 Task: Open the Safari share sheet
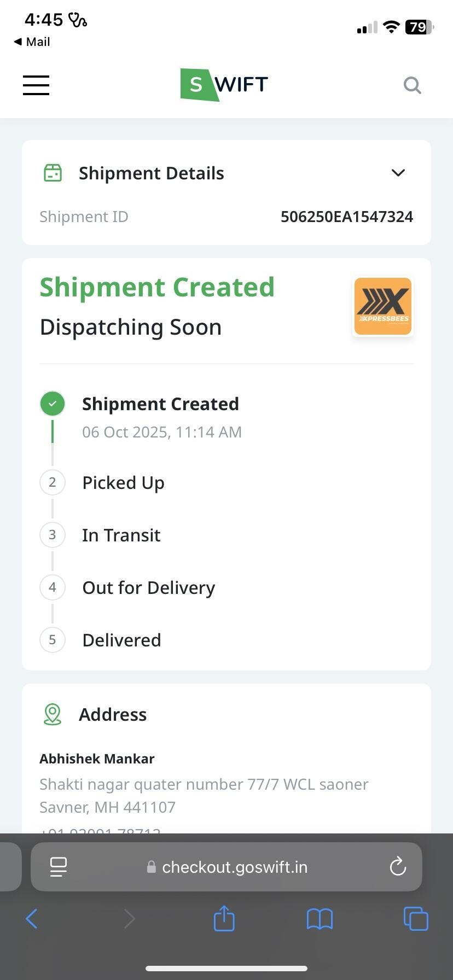(x=224, y=918)
